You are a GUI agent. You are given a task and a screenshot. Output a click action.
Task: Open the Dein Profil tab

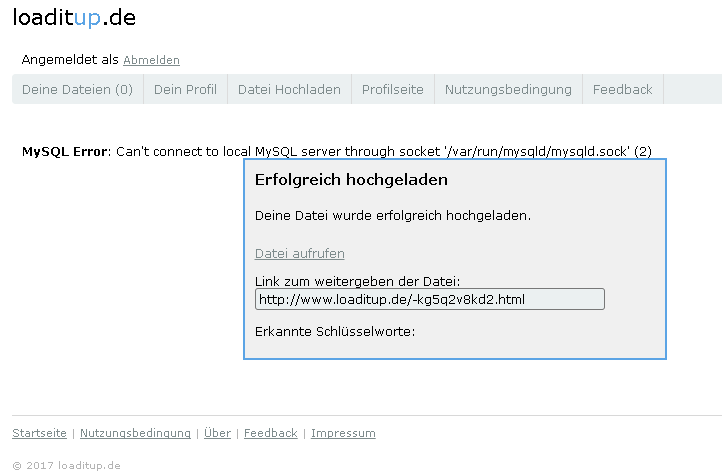click(x=185, y=89)
